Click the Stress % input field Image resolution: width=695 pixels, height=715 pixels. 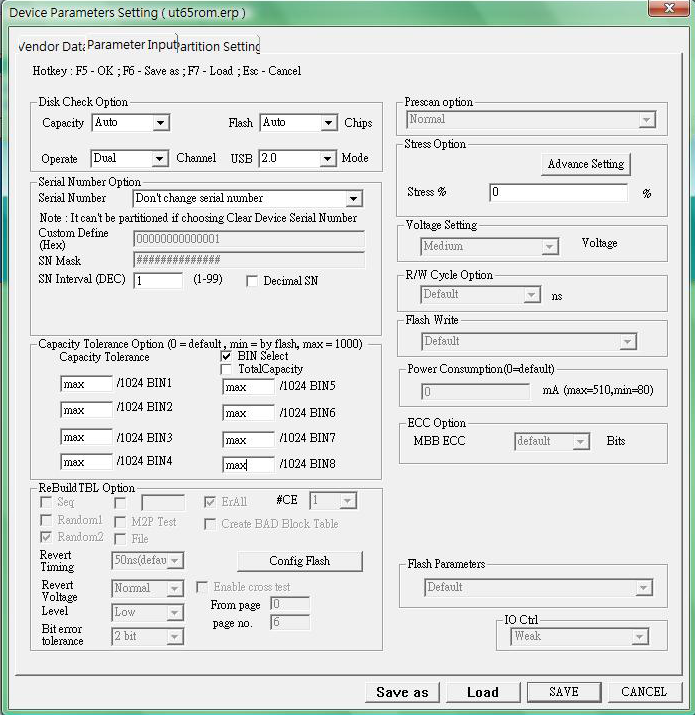point(558,192)
